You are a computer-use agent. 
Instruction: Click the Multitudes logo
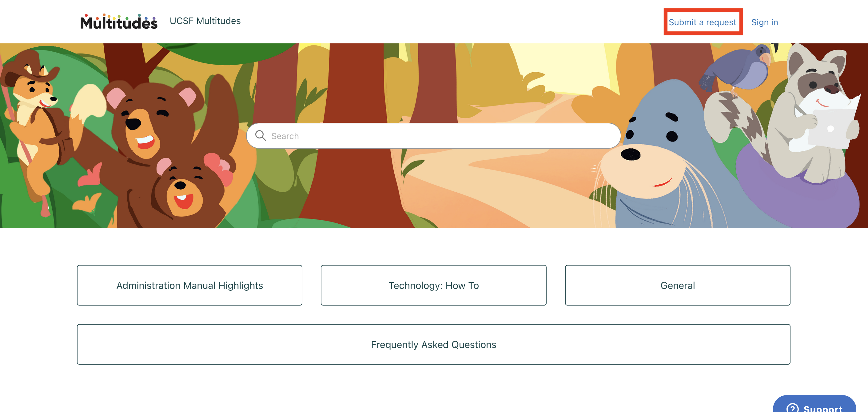point(119,21)
